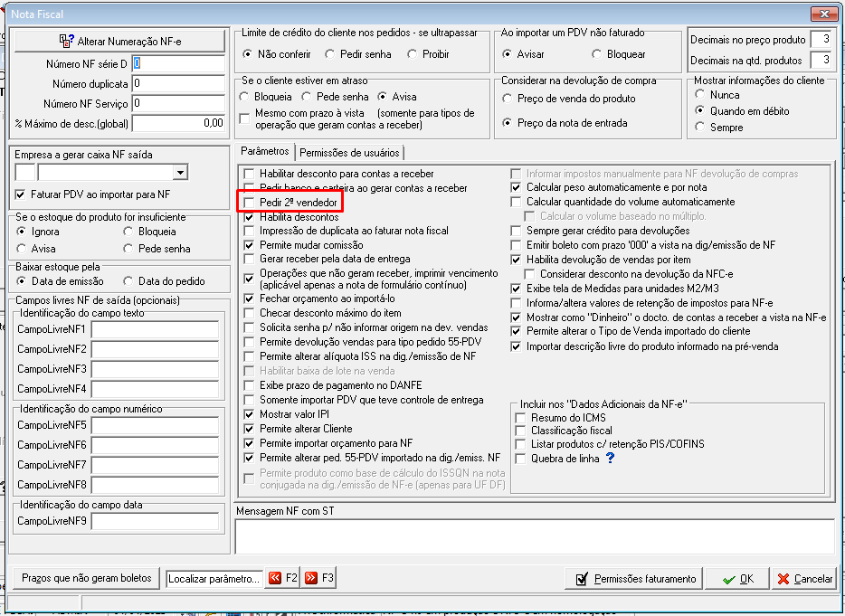Click the F2 previous-parameter red arrow icon
Screen dimensions: 845x616
point(275,578)
